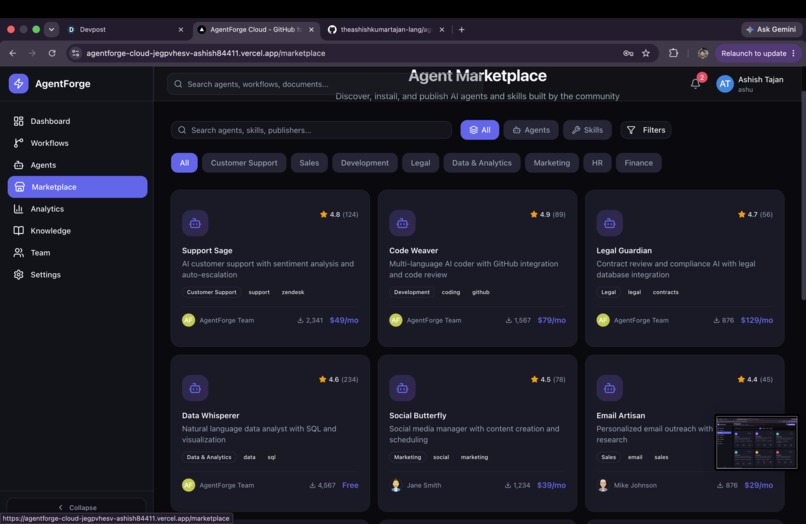Open the browser extensions puzzle icon
This screenshot has width=806, height=524.
coord(673,53)
